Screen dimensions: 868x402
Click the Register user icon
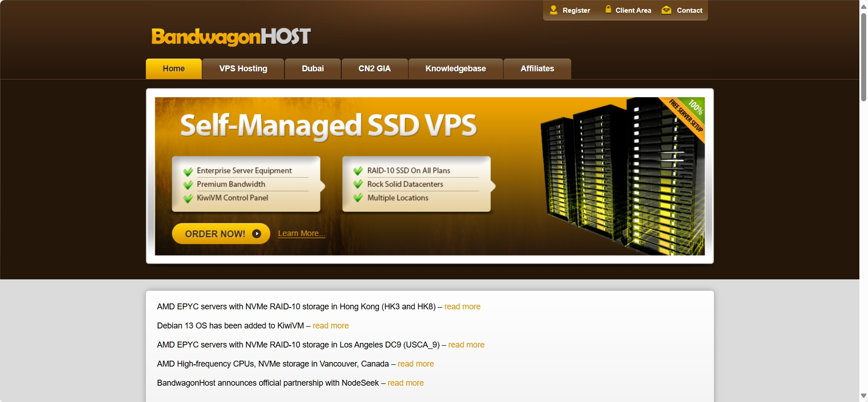(x=553, y=10)
